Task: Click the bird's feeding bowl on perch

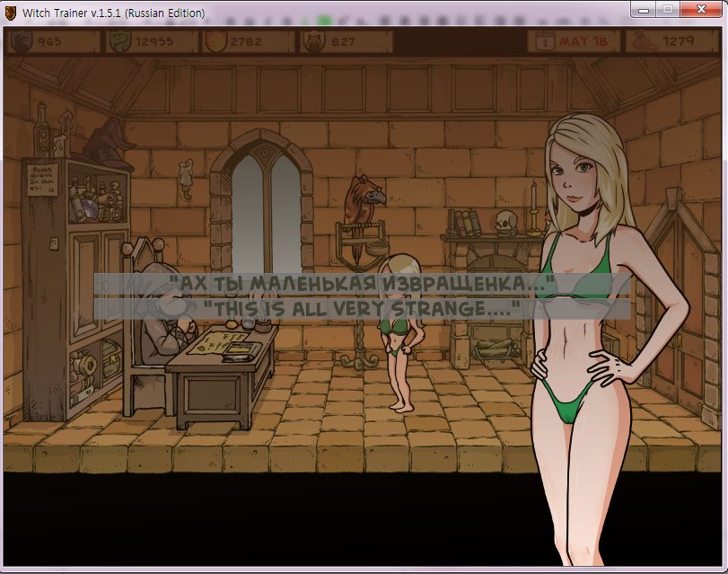Action: pyautogui.click(x=375, y=249)
